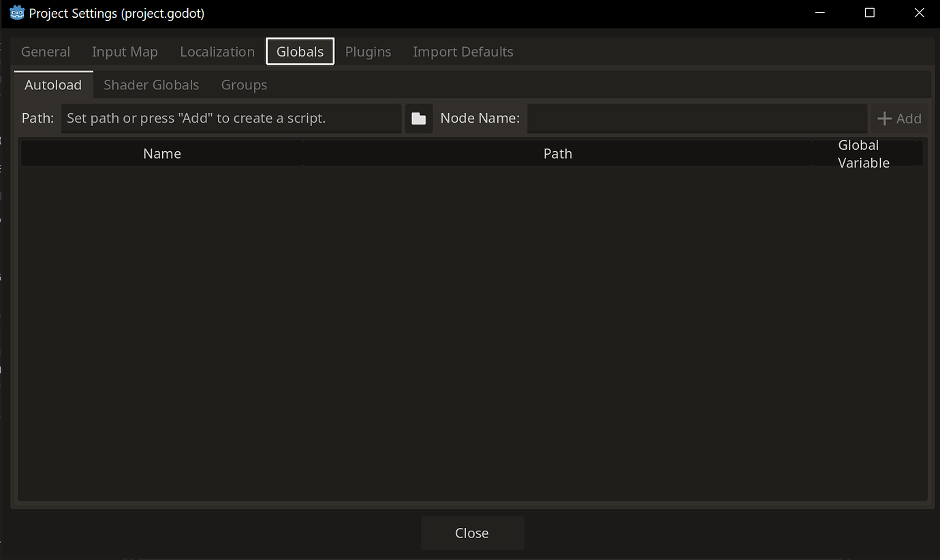Click inside the Path input field
This screenshot has height=560, width=940.
(x=232, y=118)
